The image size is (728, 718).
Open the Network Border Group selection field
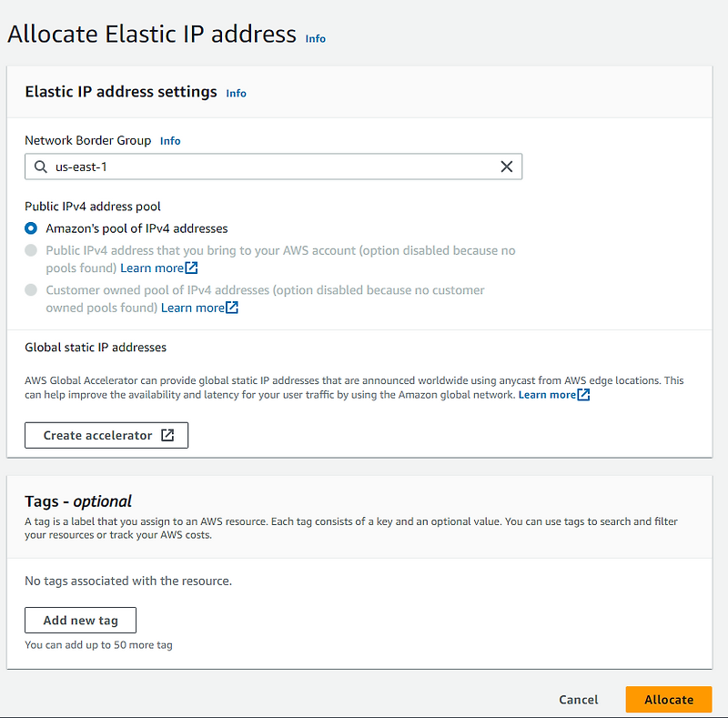point(273,167)
